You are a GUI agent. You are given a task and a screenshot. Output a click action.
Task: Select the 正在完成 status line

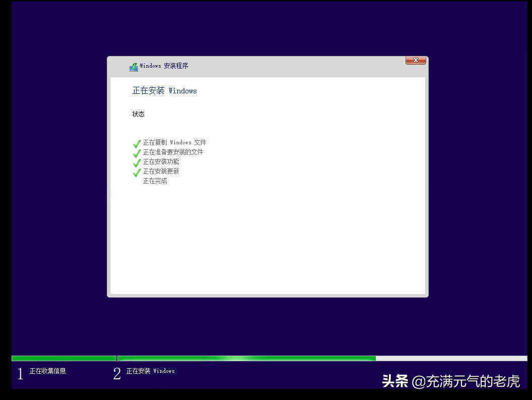coord(155,181)
